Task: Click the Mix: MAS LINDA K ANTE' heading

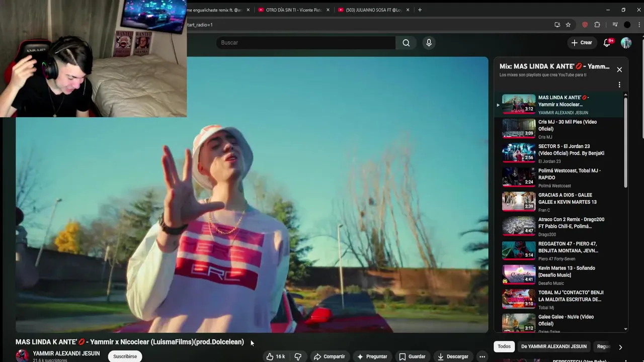Action: [x=554, y=66]
